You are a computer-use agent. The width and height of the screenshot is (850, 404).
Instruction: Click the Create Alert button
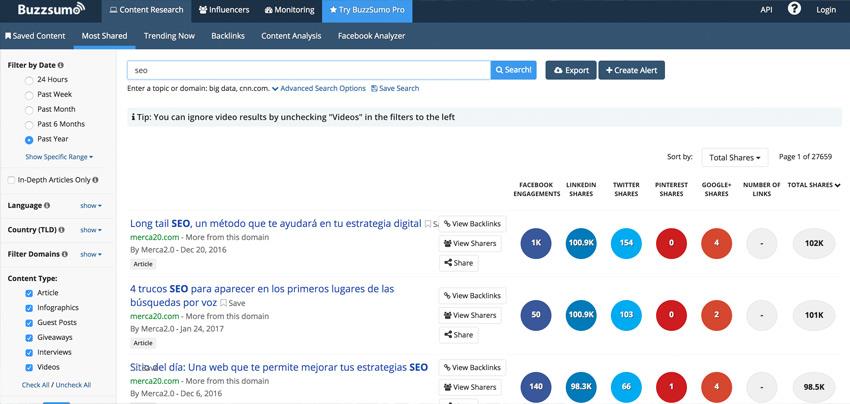pyautogui.click(x=632, y=70)
